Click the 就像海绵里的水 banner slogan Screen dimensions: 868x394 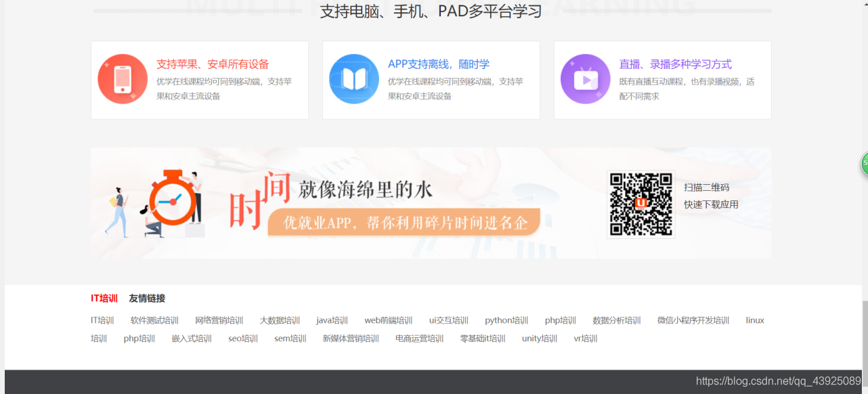tap(366, 189)
